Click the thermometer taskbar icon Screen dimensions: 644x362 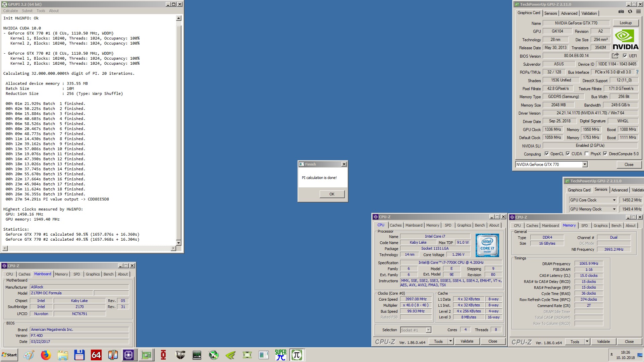[x=113, y=355]
